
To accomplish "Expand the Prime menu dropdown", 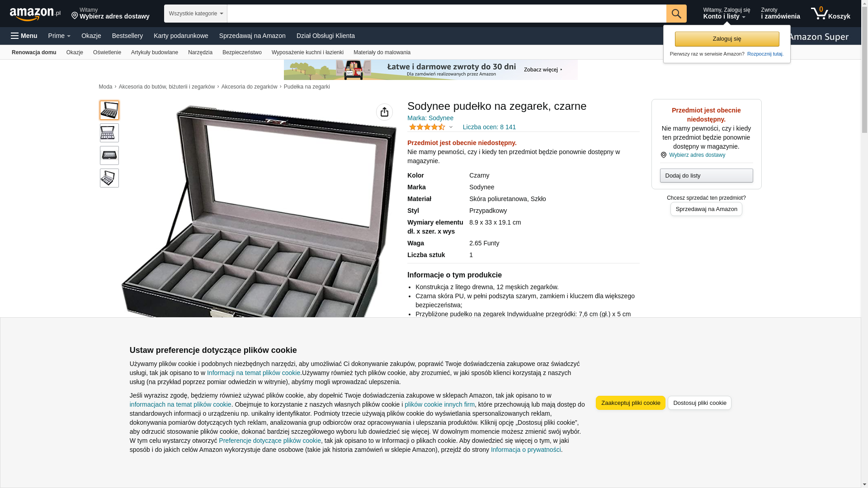I will coord(59,36).
